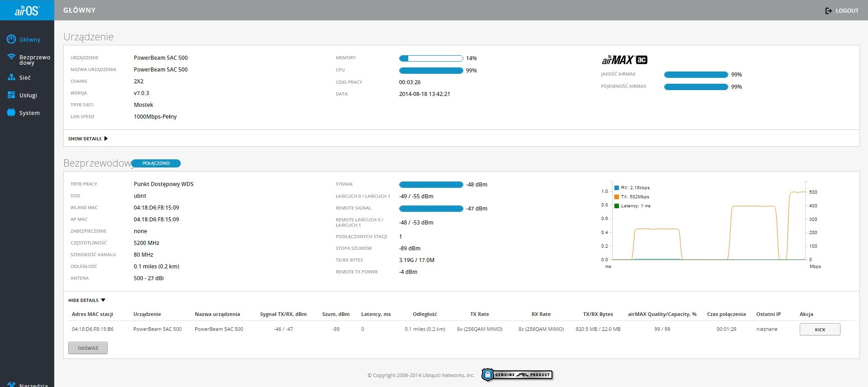
Task: Click the 5200 MHz frequency value
Action: pyautogui.click(x=146, y=243)
